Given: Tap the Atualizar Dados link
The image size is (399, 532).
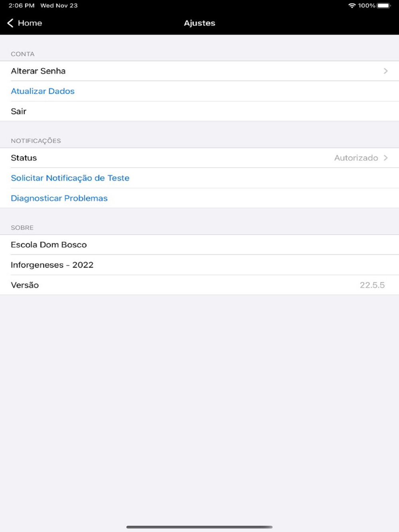Looking at the screenshot, I should (43, 91).
